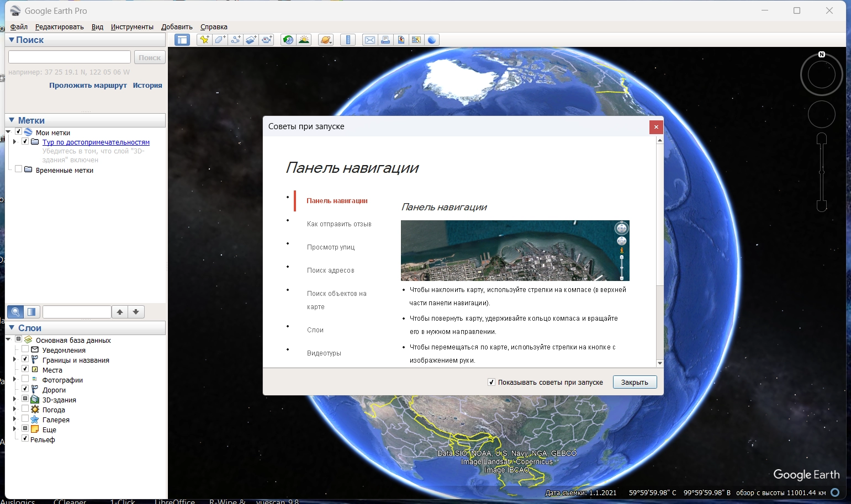Open the ruler measuring tool

pos(348,40)
